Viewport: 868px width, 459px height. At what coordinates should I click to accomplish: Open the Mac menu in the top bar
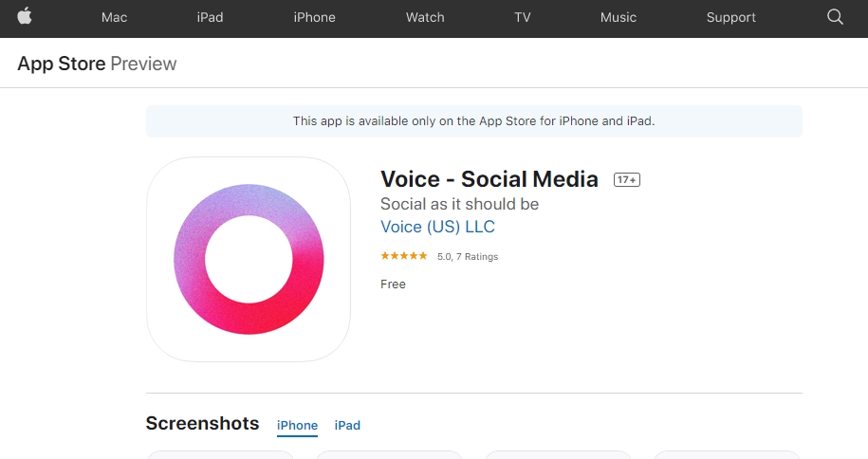pyautogui.click(x=114, y=17)
